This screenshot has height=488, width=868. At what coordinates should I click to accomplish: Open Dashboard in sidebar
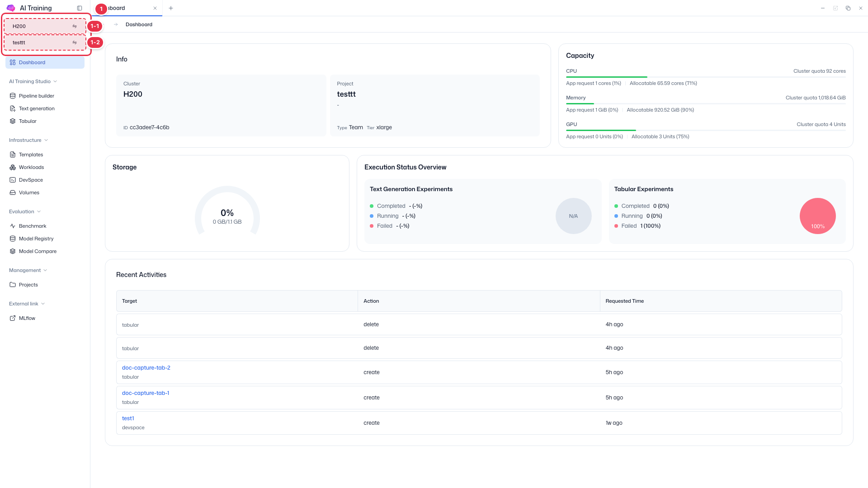pyautogui.click(x=45, y=62)
